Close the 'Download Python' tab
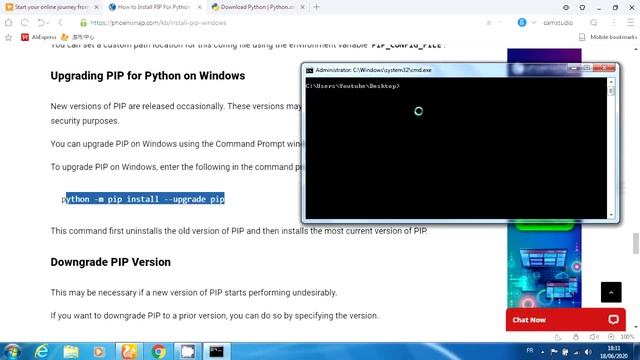Screen dimensions: 640x360 302,7
